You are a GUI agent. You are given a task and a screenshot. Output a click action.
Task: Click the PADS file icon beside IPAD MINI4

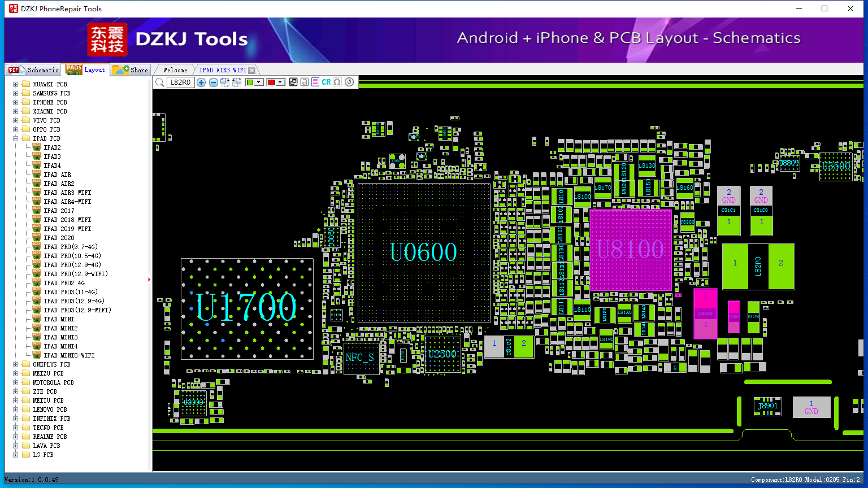[x=37, y=346]
